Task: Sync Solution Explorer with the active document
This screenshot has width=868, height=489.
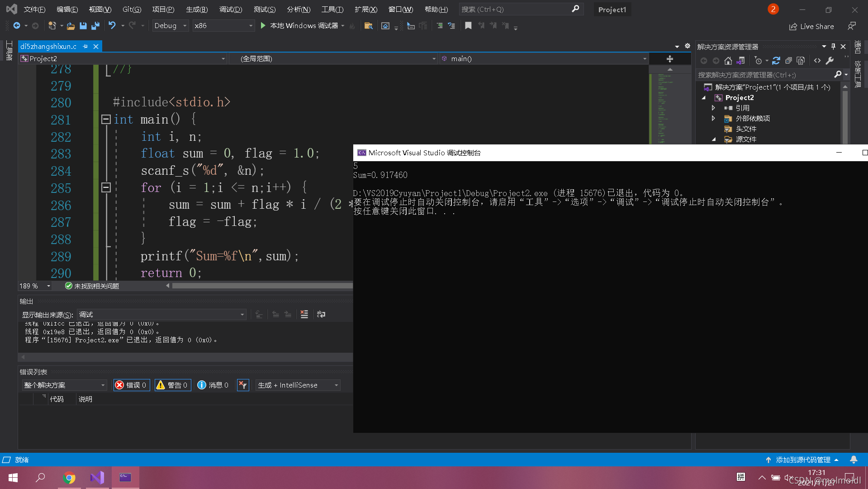Action: tap(776, 61)
